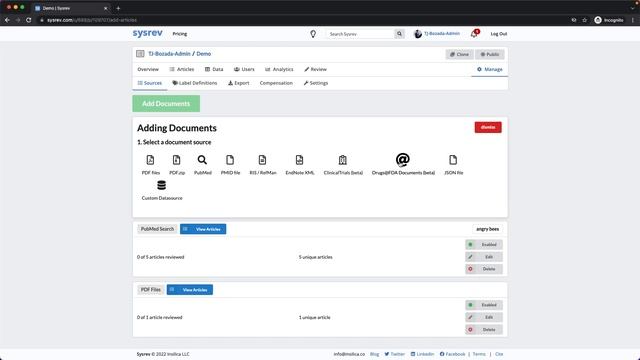The image size is (640, 360).
Task: Dismiss the Adding Documents panel
Action: [488, 127]
